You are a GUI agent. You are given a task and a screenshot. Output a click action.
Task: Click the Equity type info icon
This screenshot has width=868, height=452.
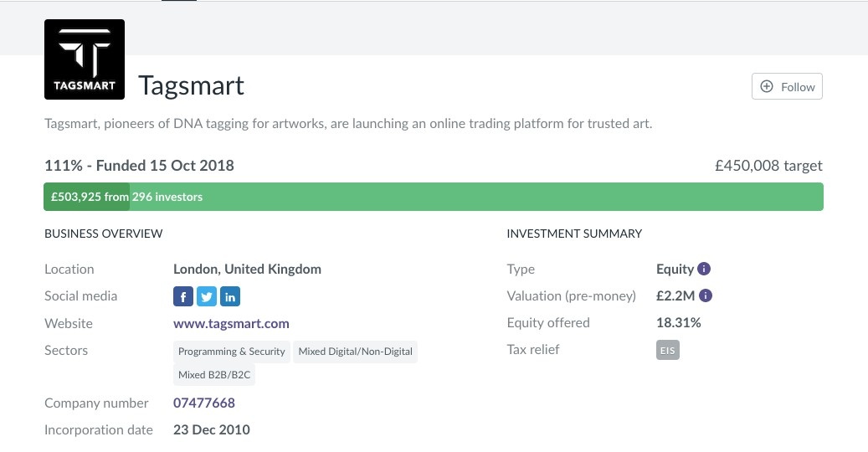click(x=704, y=270)
